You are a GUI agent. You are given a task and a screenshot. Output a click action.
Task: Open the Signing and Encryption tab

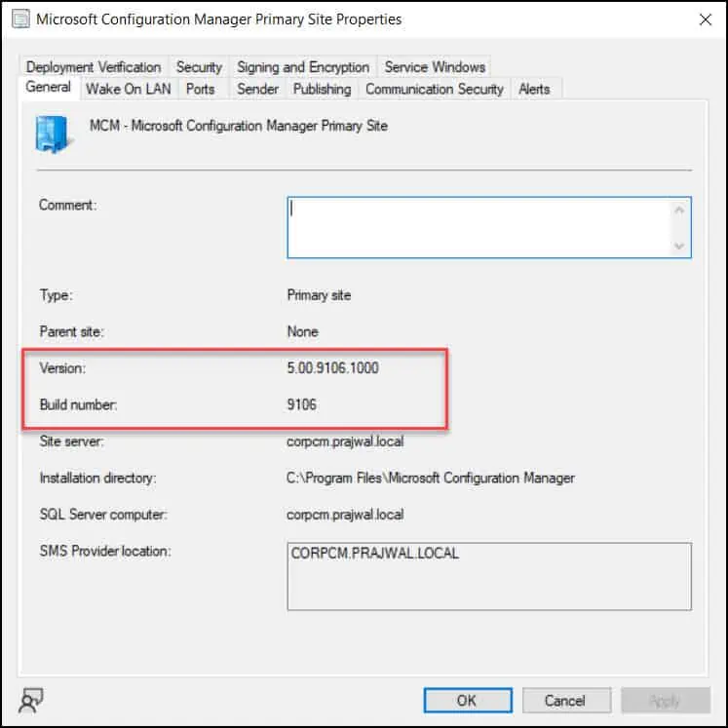pos(303,67)
